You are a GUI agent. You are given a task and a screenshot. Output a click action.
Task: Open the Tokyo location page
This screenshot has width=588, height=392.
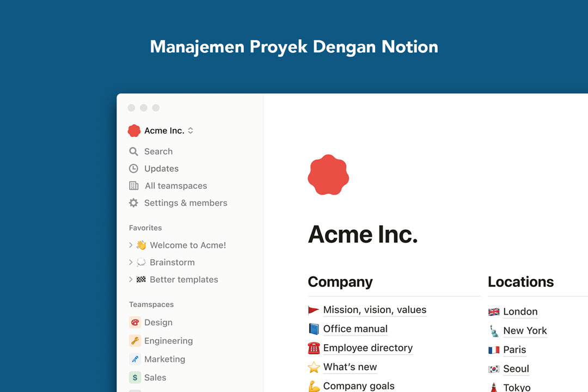[x=517, y=388]
